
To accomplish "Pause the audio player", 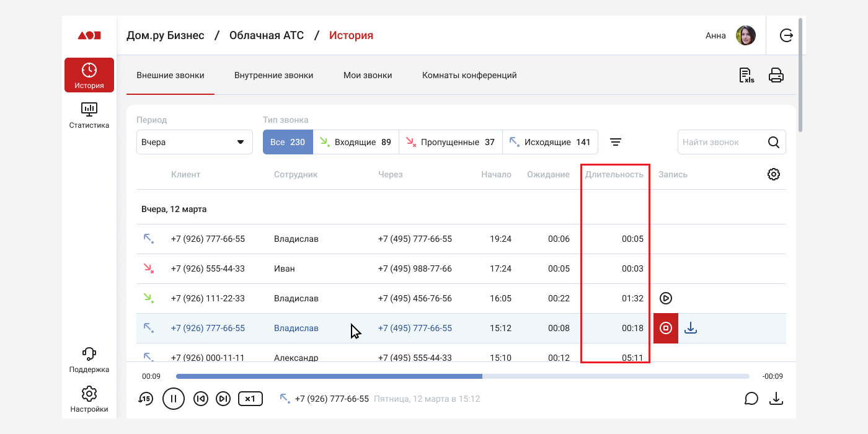I will point(174,399).
